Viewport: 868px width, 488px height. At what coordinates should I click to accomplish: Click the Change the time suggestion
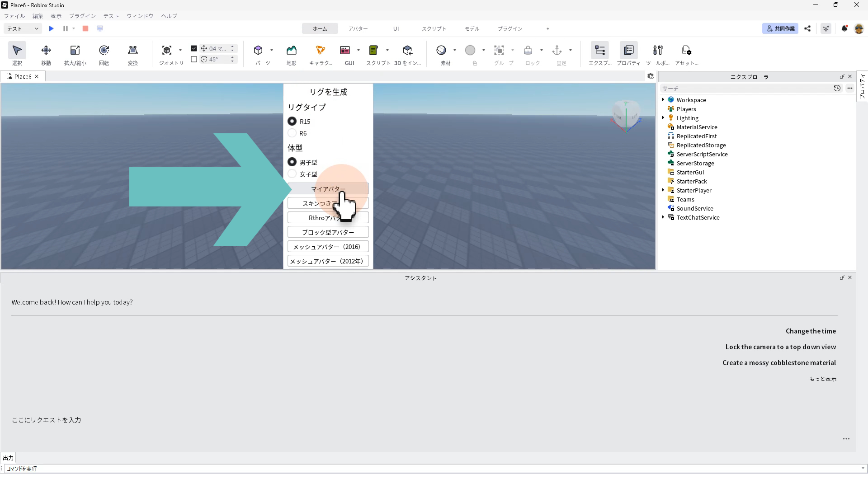pyautogui.click(x=810, y=331)
